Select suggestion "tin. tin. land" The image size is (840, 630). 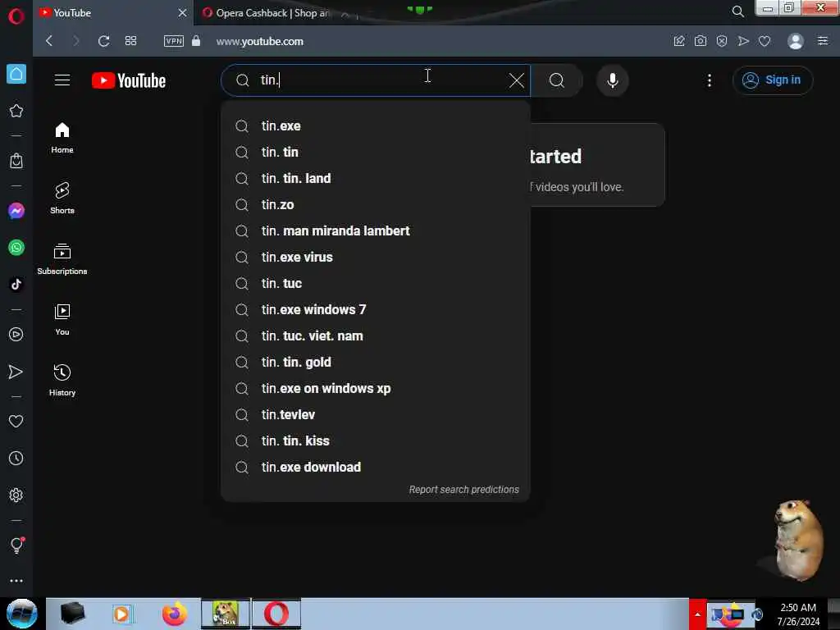pyautogui.click(x=376, y=178)
